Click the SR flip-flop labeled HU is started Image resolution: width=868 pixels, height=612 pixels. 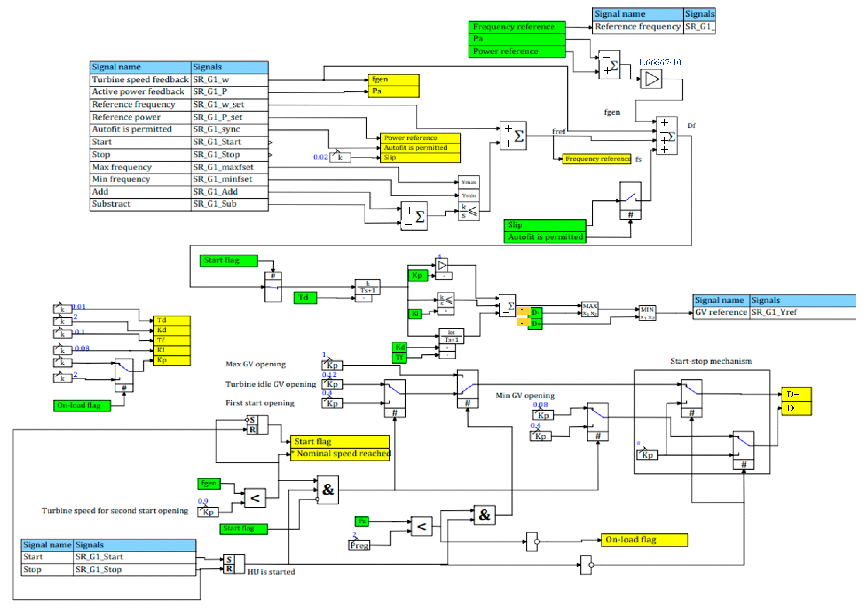pyautogui.click(x=234, y=564)
